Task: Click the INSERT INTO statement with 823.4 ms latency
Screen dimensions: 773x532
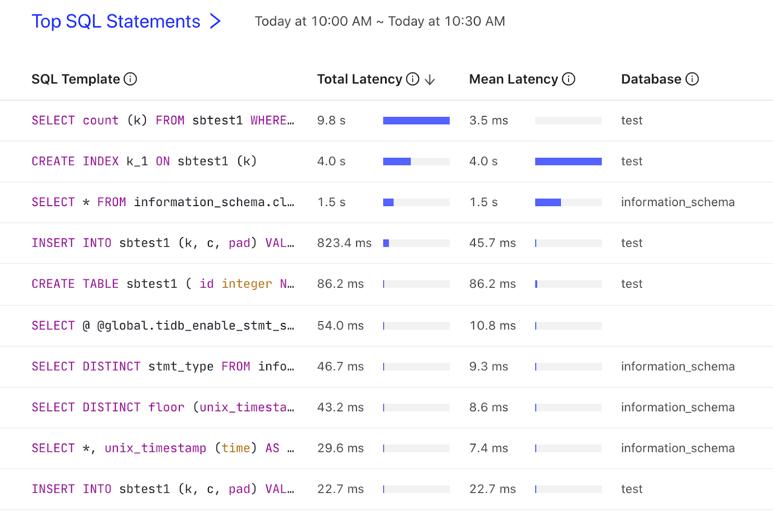Action: click(x=162, y=243)
